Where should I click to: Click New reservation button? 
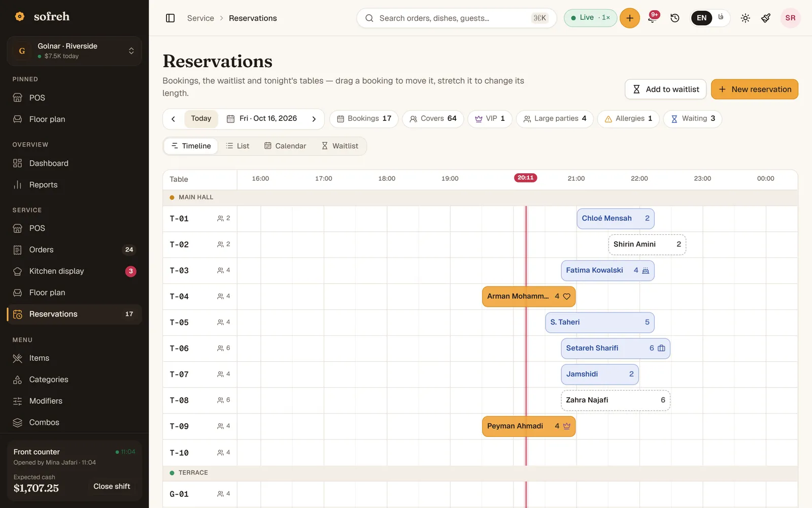pos(754,89)
